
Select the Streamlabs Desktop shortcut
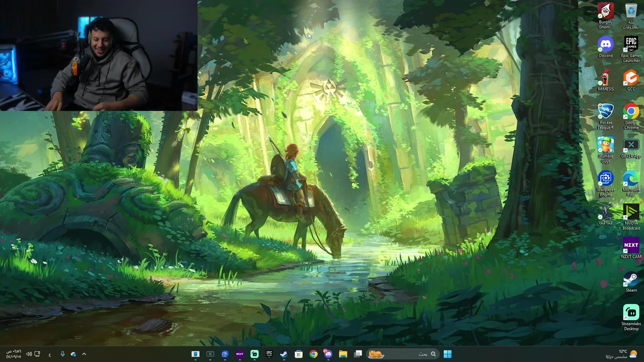pyautogui.click(x=631, y=318)
